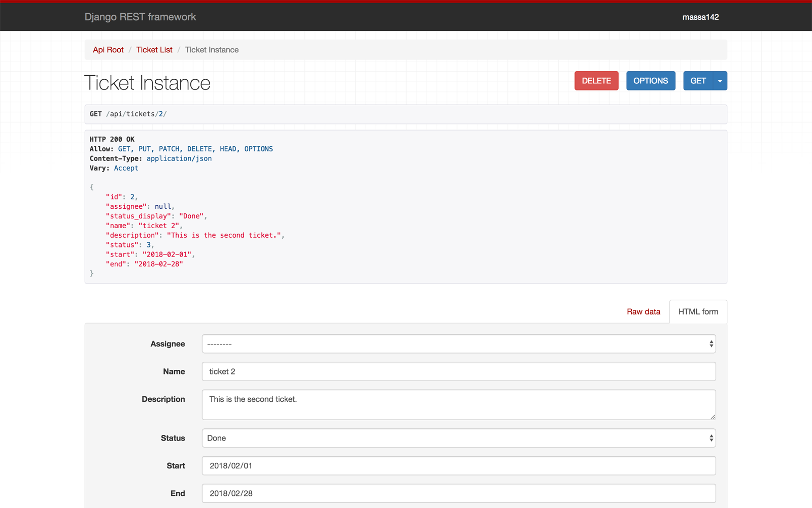The image size is (812, 508).
Task: Click the Status select up-down arrows
Action: [x=711, y=438]
